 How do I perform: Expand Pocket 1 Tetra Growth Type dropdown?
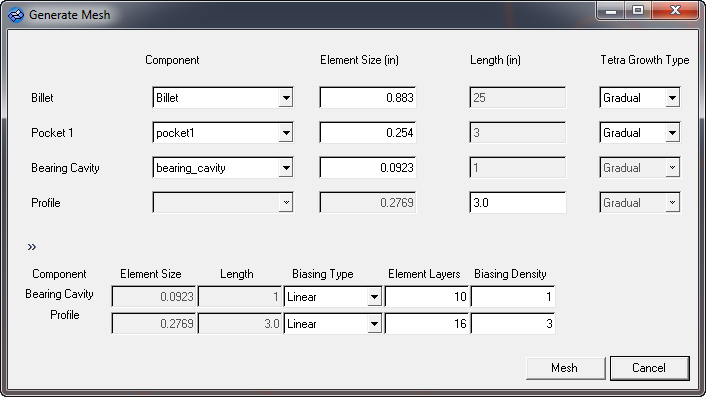point(640,133)
